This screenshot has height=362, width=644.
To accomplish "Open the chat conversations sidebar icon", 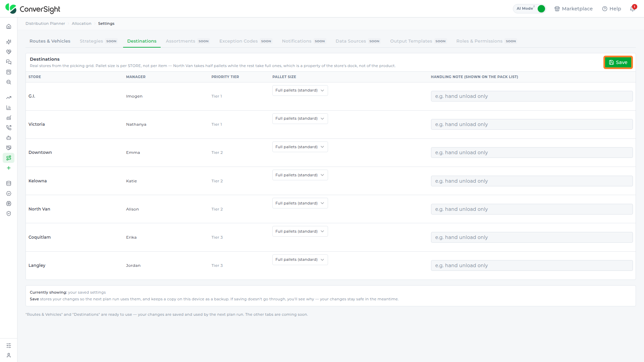I will point(9,62).
